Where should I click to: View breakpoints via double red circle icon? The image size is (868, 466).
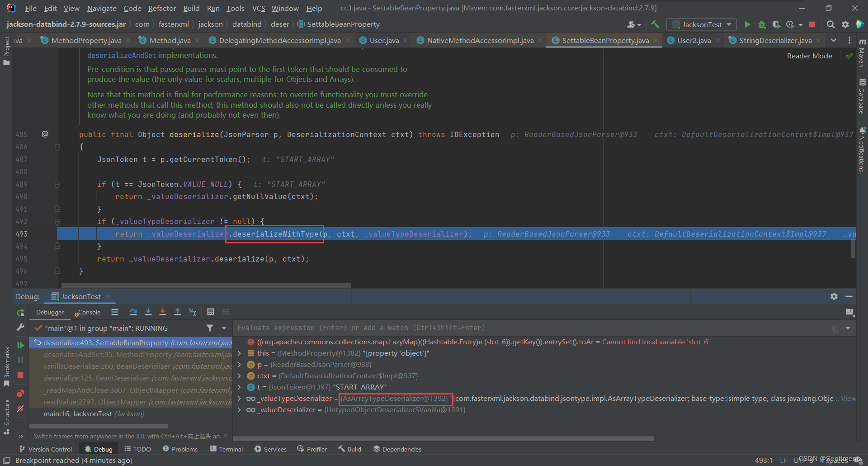pos(20,394)
